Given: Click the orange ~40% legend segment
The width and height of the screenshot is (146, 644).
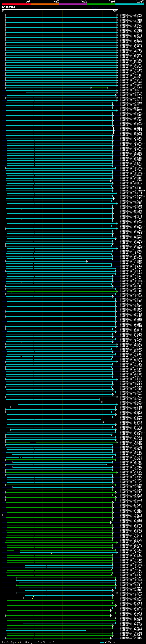Looking at the screenshot, I should click(x=45, y=4).
